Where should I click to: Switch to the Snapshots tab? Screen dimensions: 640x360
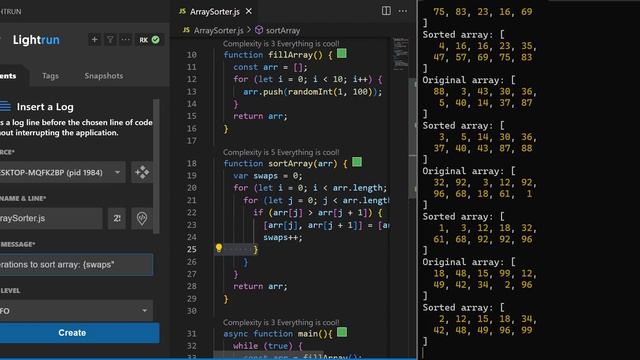pos(104,76)
